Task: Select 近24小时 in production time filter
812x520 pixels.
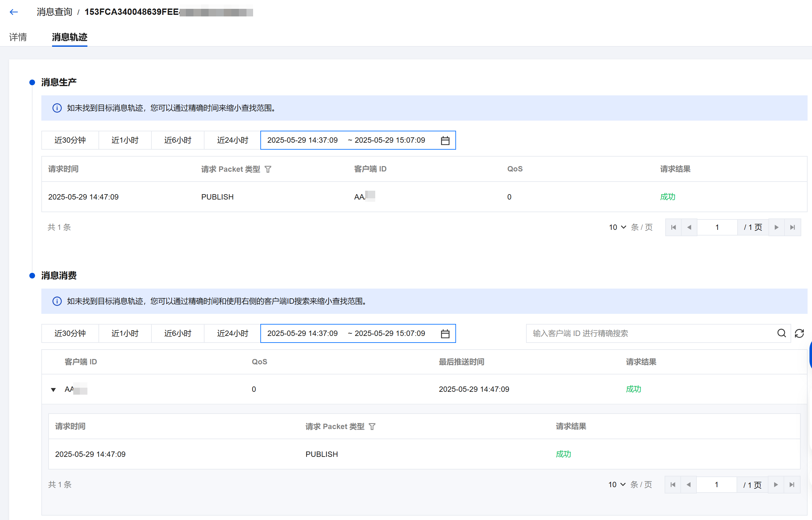Action: [x=232, y=140]
